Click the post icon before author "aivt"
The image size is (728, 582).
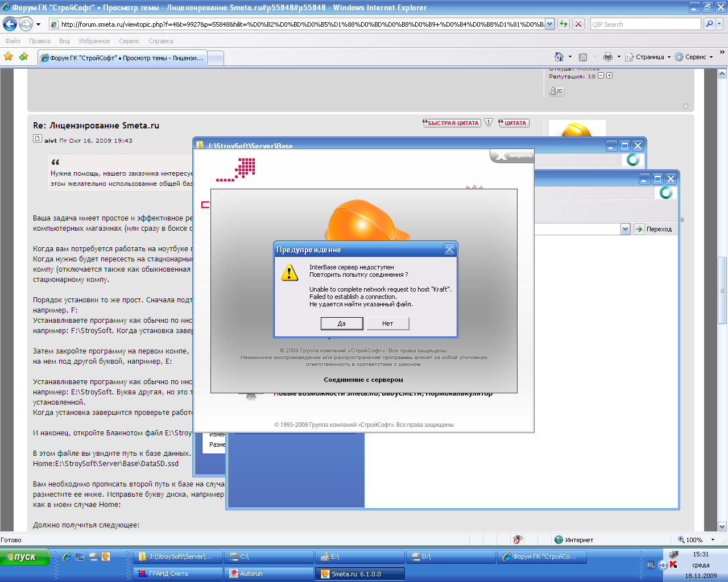[x=37, y=139]
